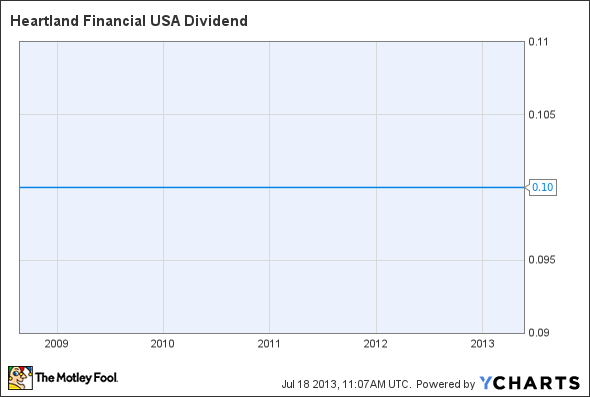Select the 2012 x-axis label
Viewport: 590px width, 397px height.
click(376, 344)
